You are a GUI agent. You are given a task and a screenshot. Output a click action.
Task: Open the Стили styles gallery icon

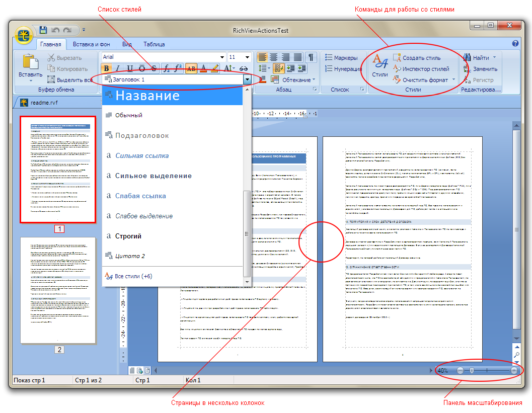[x=379, y=63]
